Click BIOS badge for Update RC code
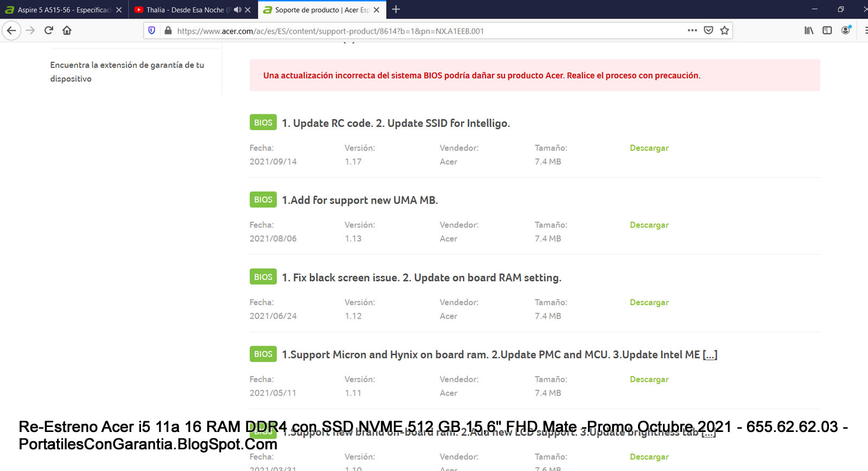This screenshot has height=471, width=868. tap(263, 122)
